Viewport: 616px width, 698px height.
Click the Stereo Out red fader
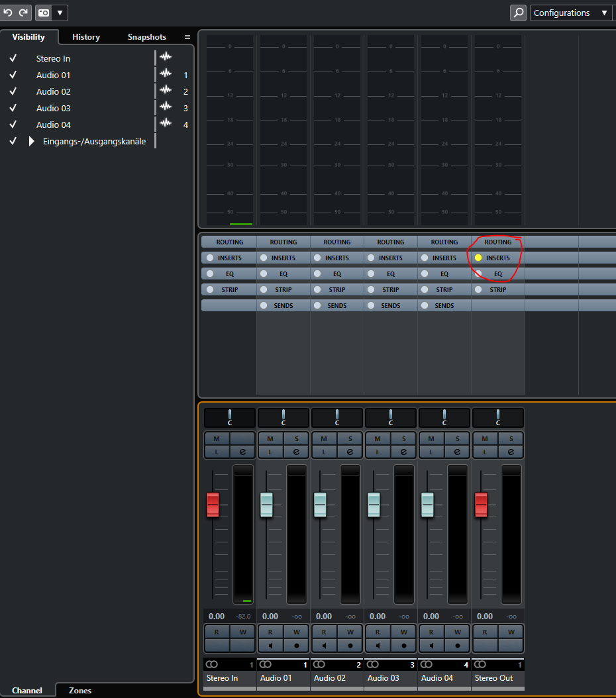[481, 505]
